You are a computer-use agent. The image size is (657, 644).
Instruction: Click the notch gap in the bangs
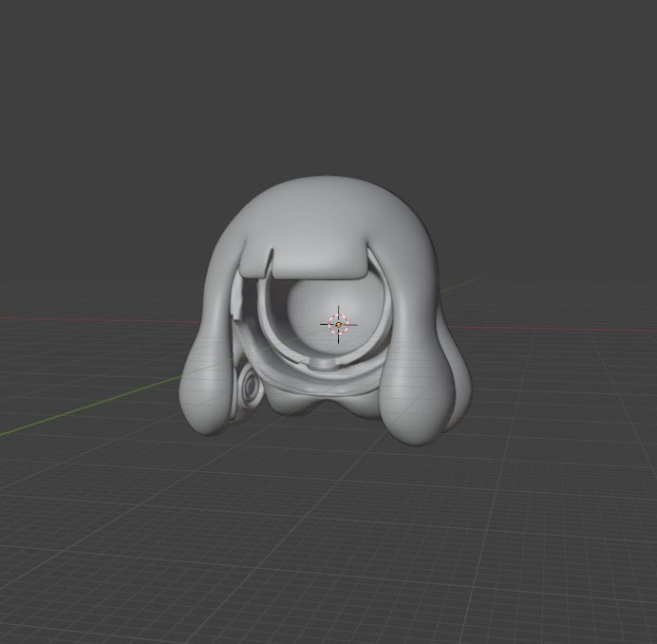point(270,260)
